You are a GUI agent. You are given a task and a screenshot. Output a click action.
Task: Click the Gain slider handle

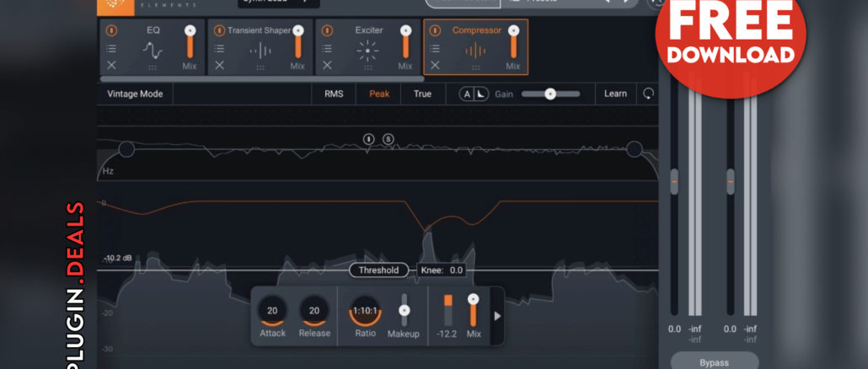pyautogui.click(x=549, y=94)
